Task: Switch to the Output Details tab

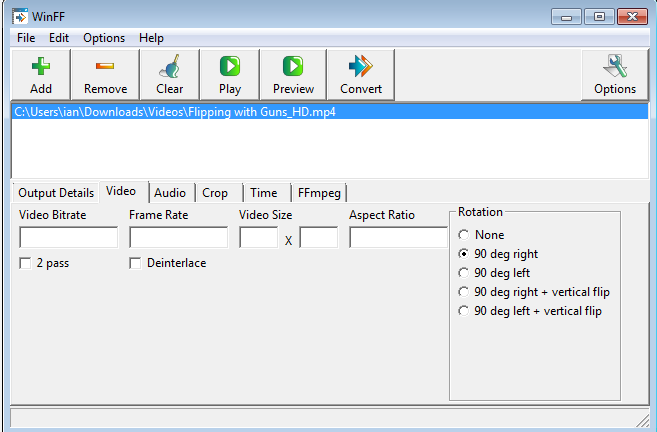Action: coord(56,193)
